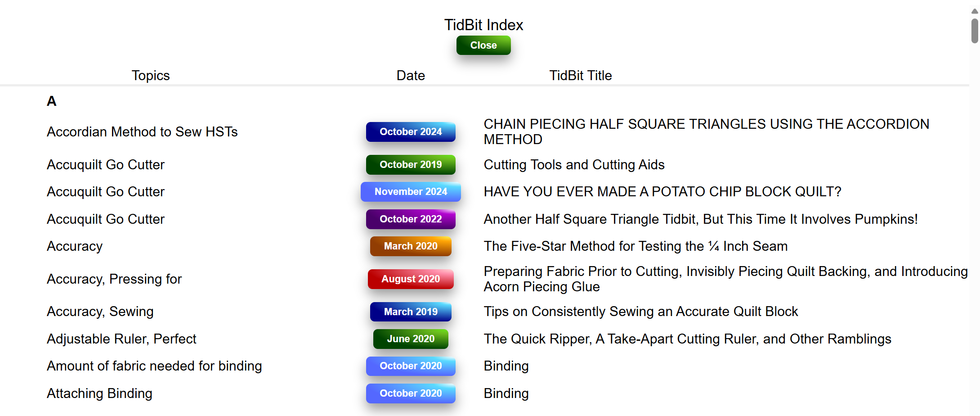
Task: Click the vertical scrollbar thumb
Action: click(975, 31)
